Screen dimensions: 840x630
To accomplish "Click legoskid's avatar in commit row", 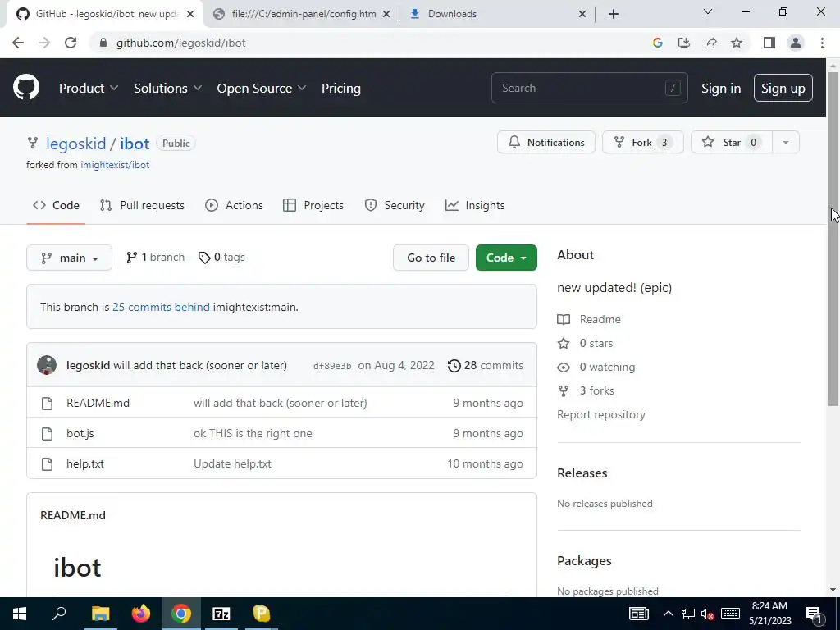I will (47, 365).
